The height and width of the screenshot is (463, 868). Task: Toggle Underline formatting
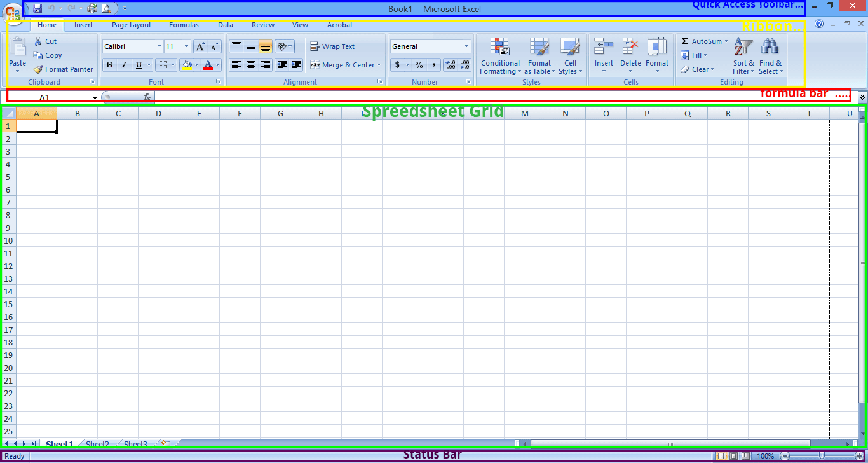(139, 65)
